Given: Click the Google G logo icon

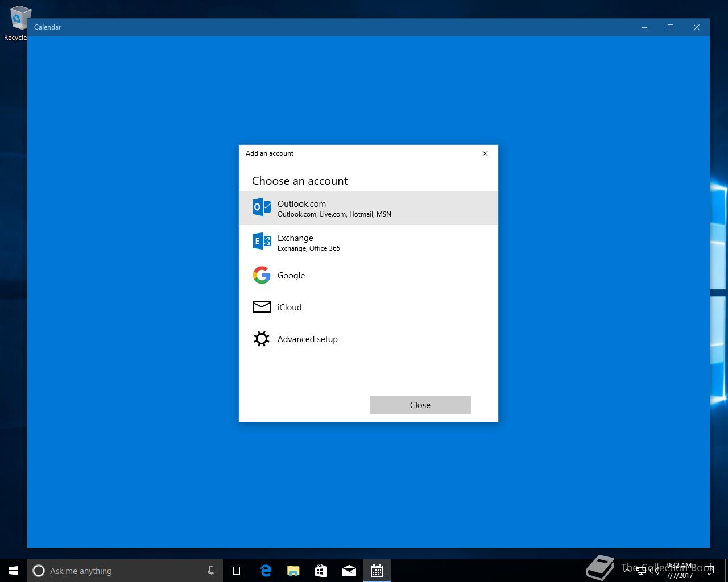Looking at the screenshot, I should (x=262, y=275).
